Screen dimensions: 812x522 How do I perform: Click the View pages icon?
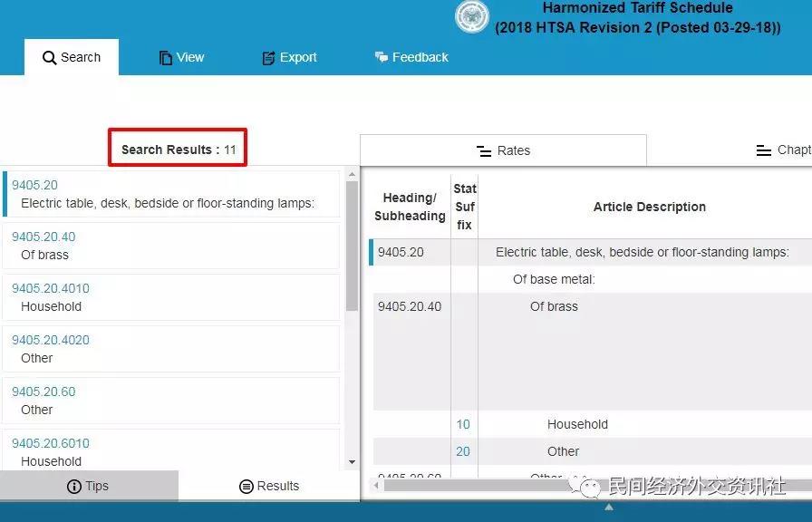click(165, 57)
